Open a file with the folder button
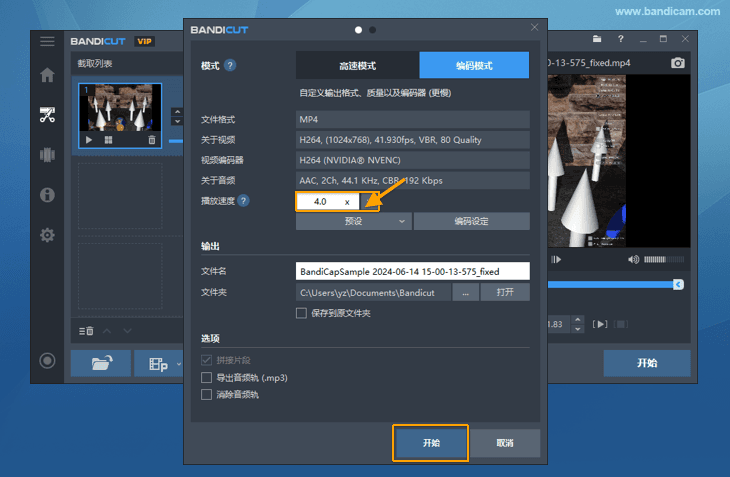 tap(101, 363)
